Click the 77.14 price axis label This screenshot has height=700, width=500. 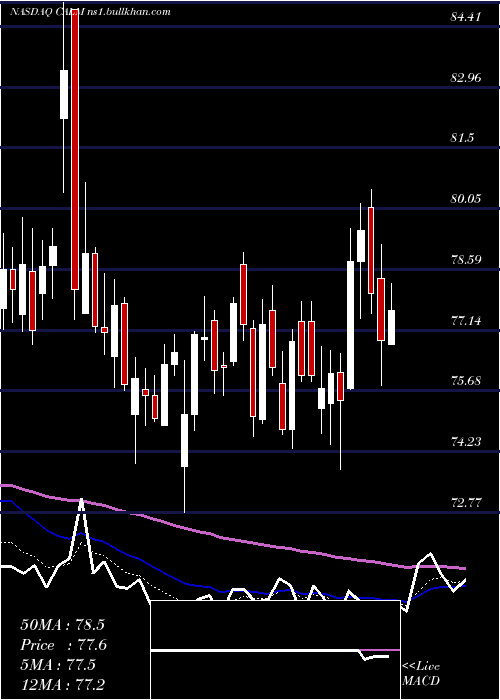pyautogui.click(x=466, y=320)
